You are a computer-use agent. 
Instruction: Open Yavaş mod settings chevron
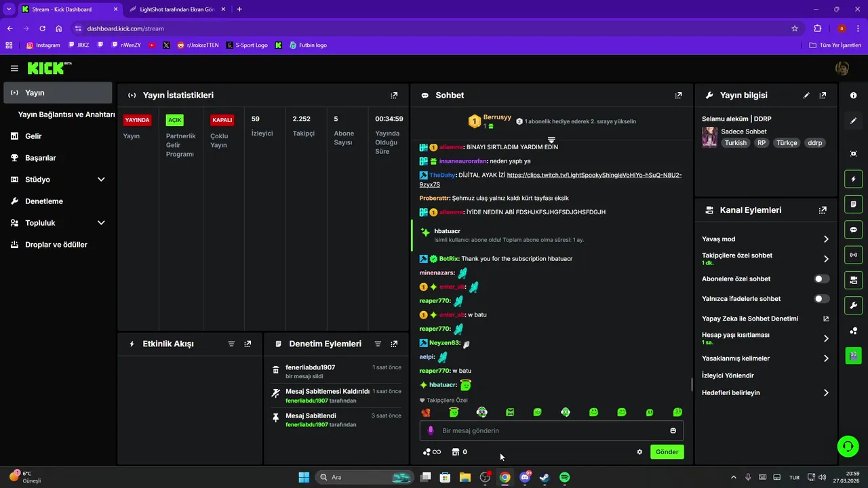pos(826,239)
